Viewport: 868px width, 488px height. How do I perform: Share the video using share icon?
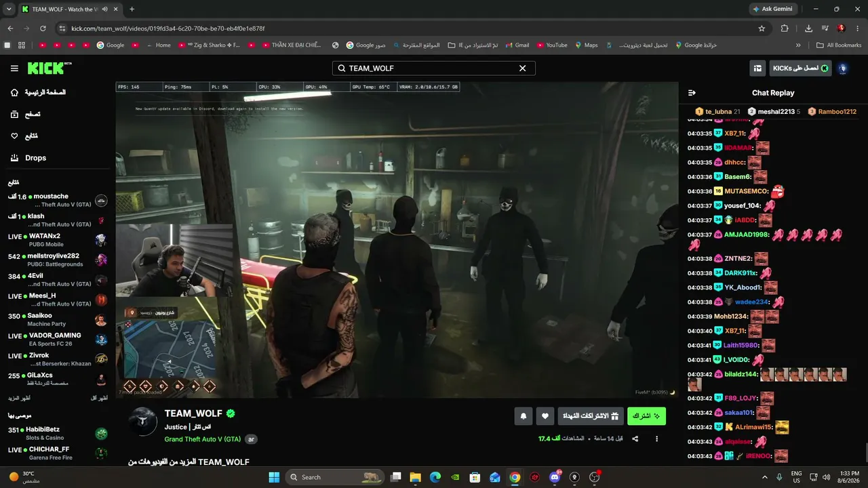coord(635,439)
